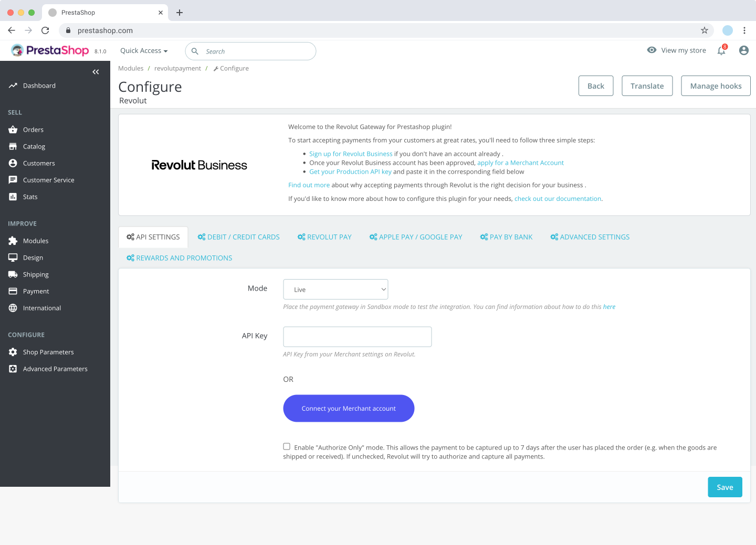The height and width of the screenshot is (545, 756).
Task: Open Get your Production API key link
Action: tap(350, 172)
